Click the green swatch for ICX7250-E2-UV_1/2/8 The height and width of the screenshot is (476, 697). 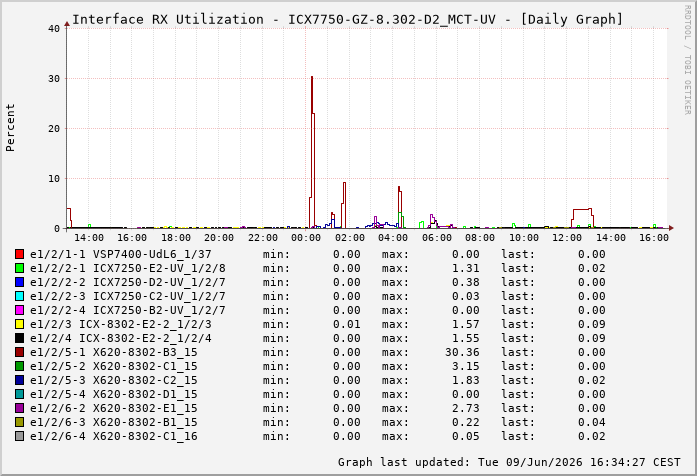(x=19, y=268)
